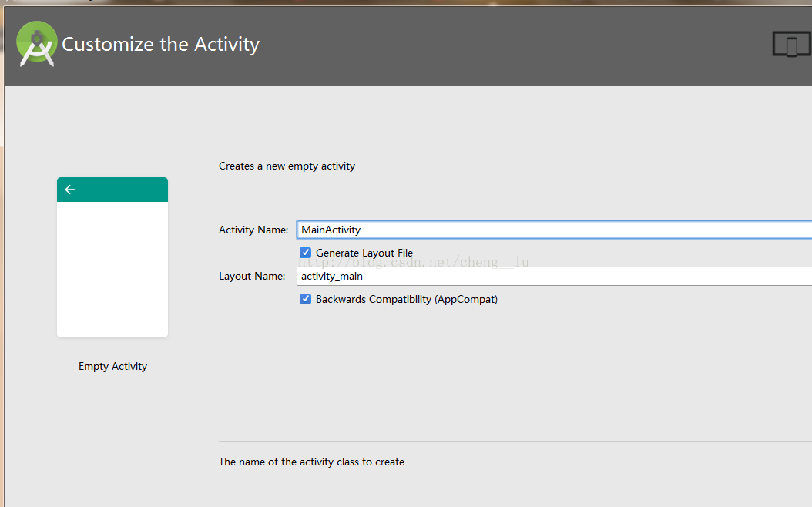Focus the Layout Name input field
Screen dimensions: 812x507
pyautogui.click(x=554, y=276)
